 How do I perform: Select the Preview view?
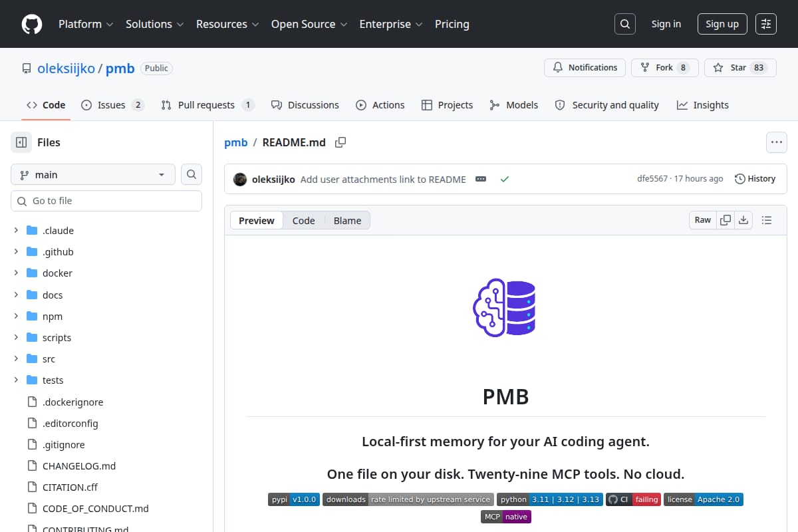click(257, 221)
